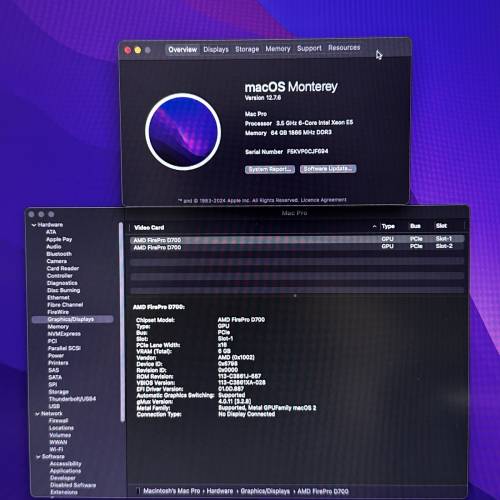Select Volumes under Network

coord(60,435)
